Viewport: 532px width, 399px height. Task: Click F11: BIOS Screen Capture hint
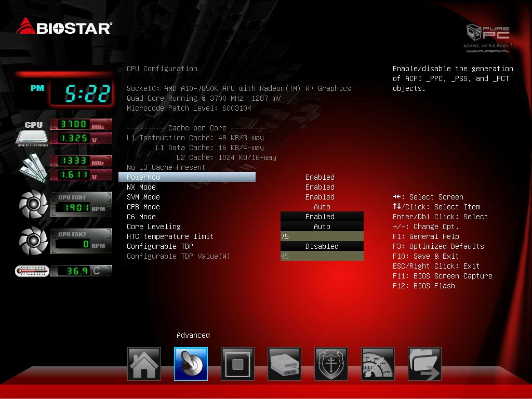(x=443, y=276)
